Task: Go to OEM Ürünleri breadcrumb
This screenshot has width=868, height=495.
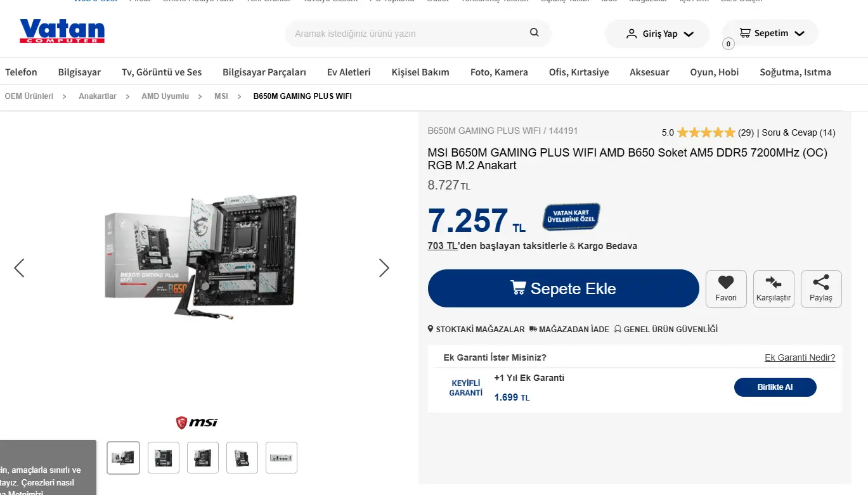Action: (x=29, y=96)
